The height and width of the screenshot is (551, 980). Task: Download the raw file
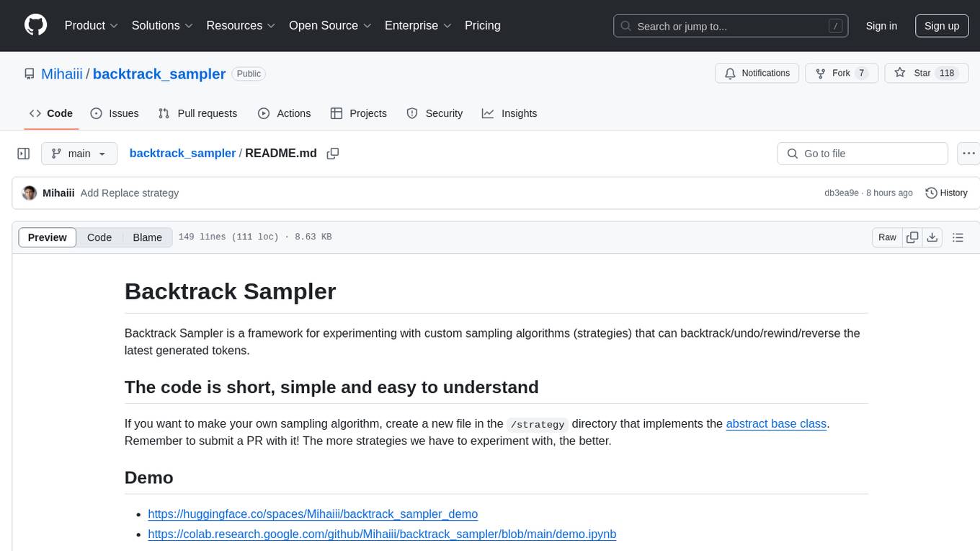[x=932, y=237]
